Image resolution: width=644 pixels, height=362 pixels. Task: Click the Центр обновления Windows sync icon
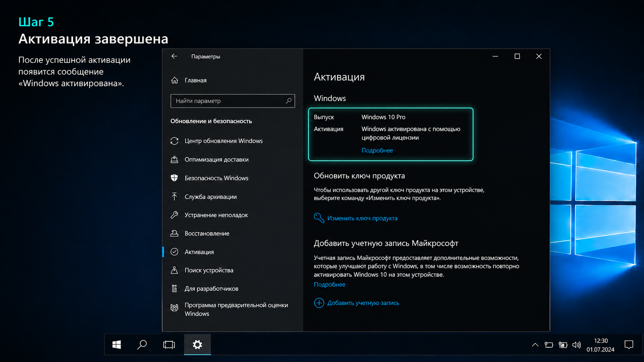pos(174,141)
